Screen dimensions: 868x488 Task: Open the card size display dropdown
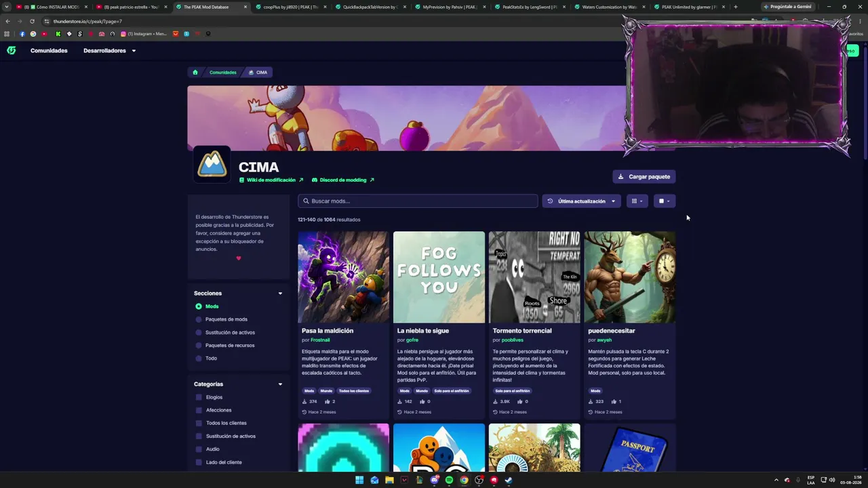665,201
